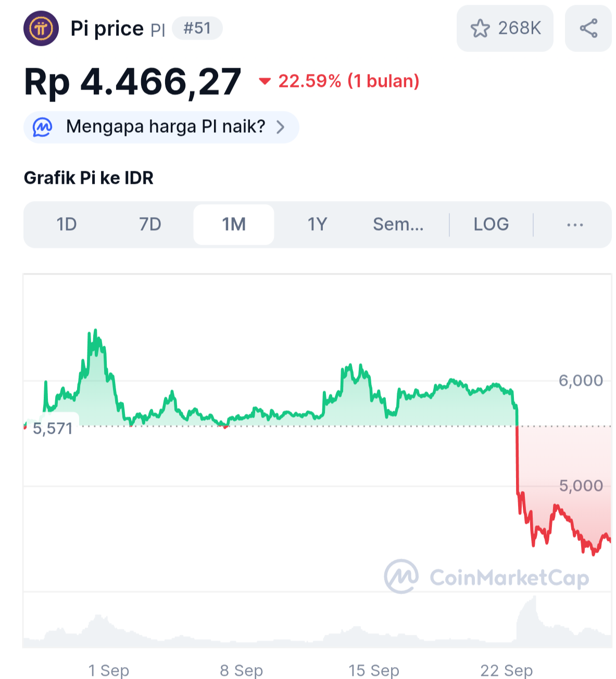Toggle the LOG scale option
Image resolution: width=616 pixels, height=679 pixels.
[x=491, y=225]
